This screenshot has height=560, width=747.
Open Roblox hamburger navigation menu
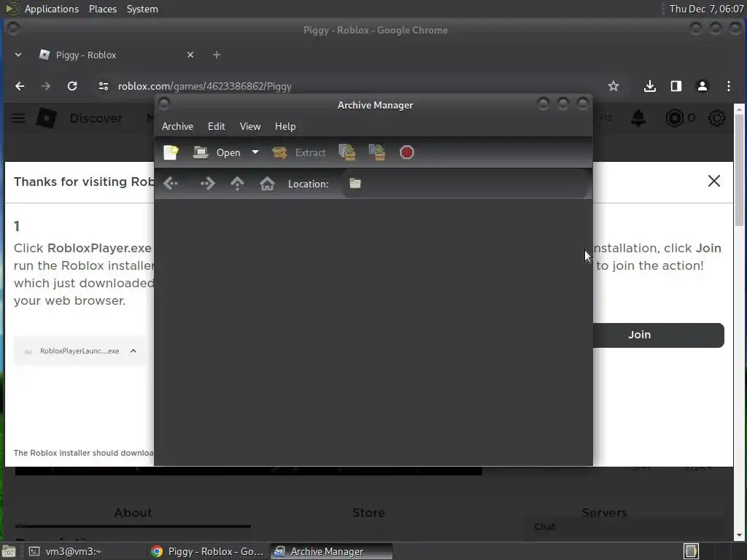18,118
